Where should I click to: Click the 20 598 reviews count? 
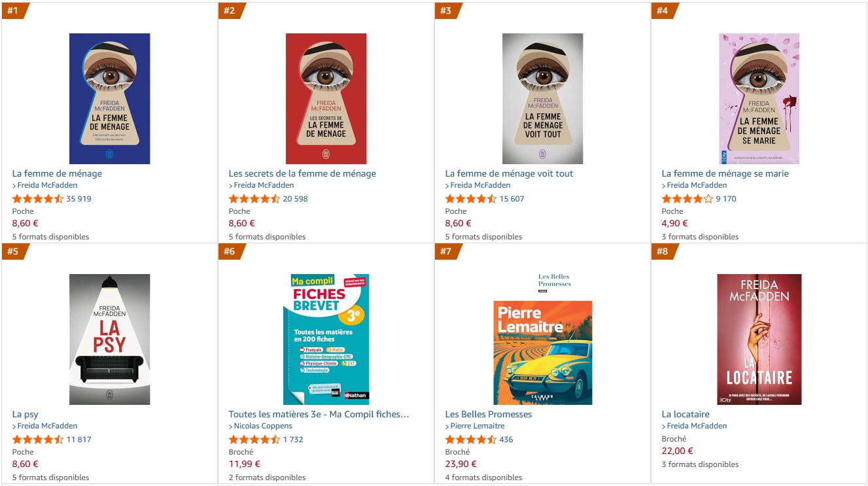point(295,199)
